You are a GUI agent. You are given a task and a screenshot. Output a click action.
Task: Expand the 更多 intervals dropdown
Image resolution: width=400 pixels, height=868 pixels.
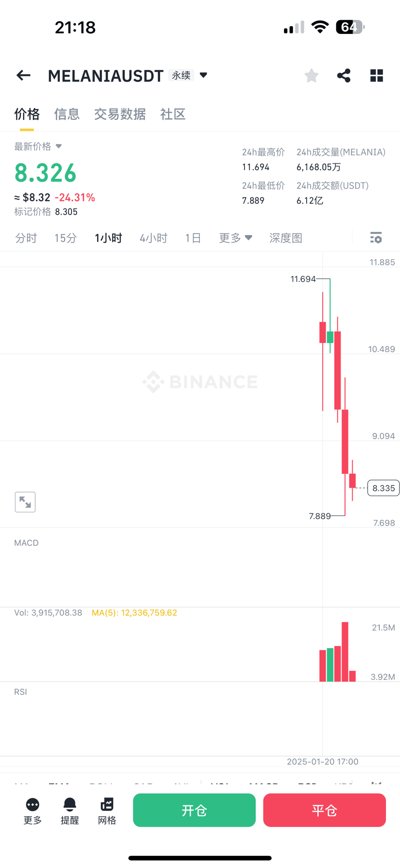coord(235,238)
